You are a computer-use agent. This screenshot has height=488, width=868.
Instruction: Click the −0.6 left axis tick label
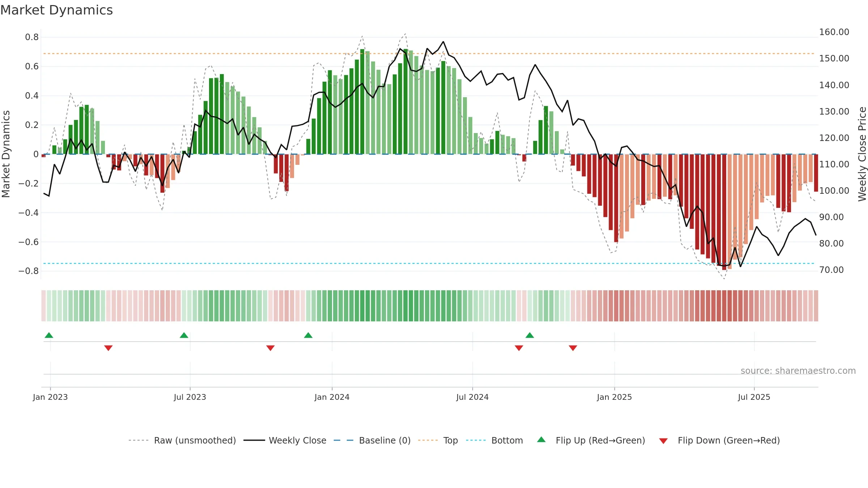click(29, 242)
